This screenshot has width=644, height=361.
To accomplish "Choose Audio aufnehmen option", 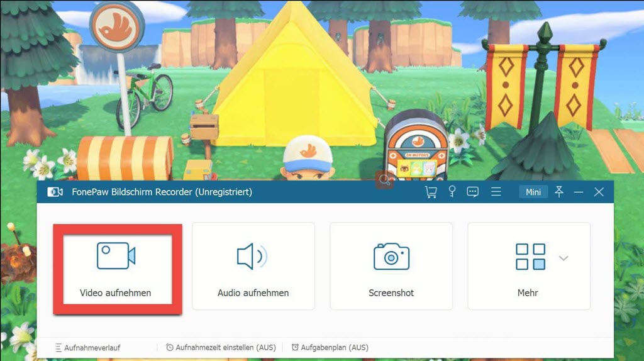I will pos(253,266).
